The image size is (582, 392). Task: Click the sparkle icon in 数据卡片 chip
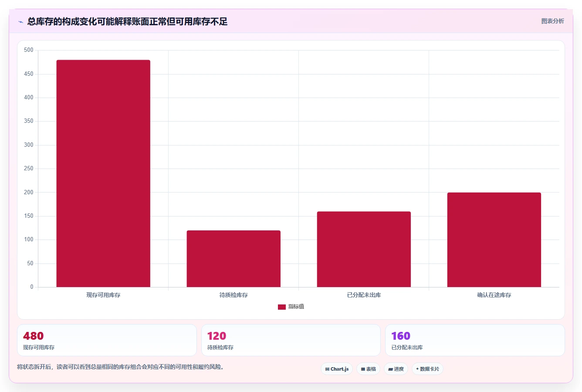[x=417, y=369]
